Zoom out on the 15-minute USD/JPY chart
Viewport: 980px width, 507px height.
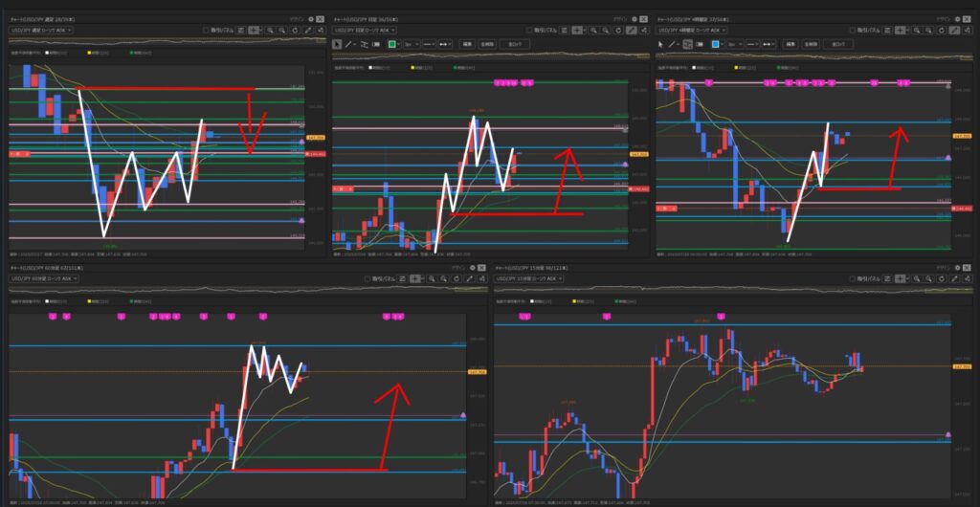928,278
